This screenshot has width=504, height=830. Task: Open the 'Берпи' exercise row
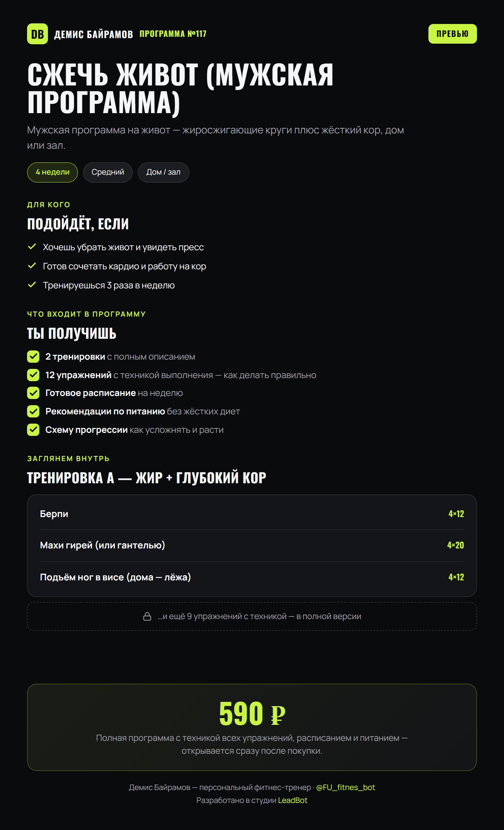(252, 514)
